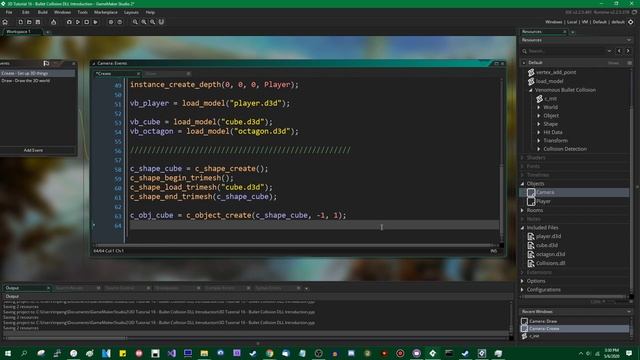The width and height of the screenshot is (640, 360).
Task: Open Google Chrome from the taskbar
Action: pos(269,353)
